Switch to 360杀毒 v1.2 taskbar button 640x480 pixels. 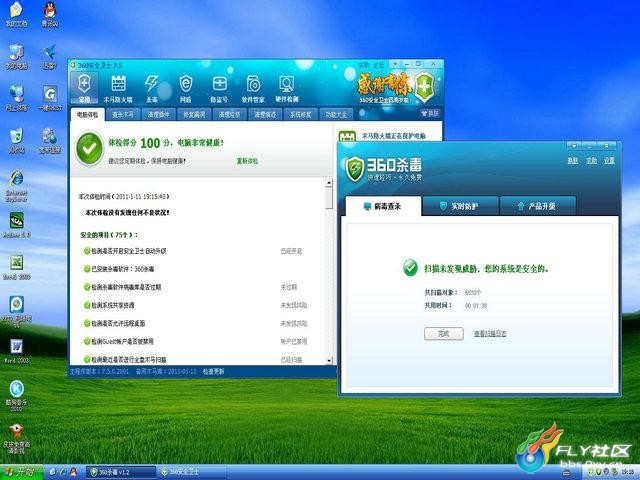121,472
